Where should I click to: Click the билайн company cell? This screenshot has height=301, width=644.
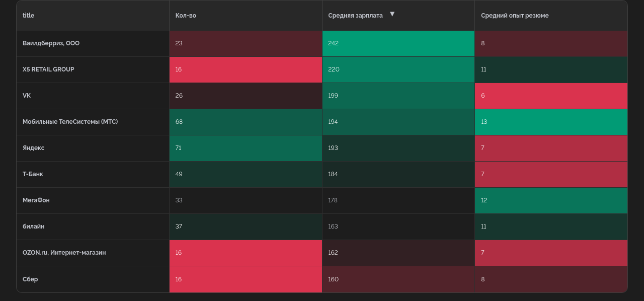(x=33, y=227)
